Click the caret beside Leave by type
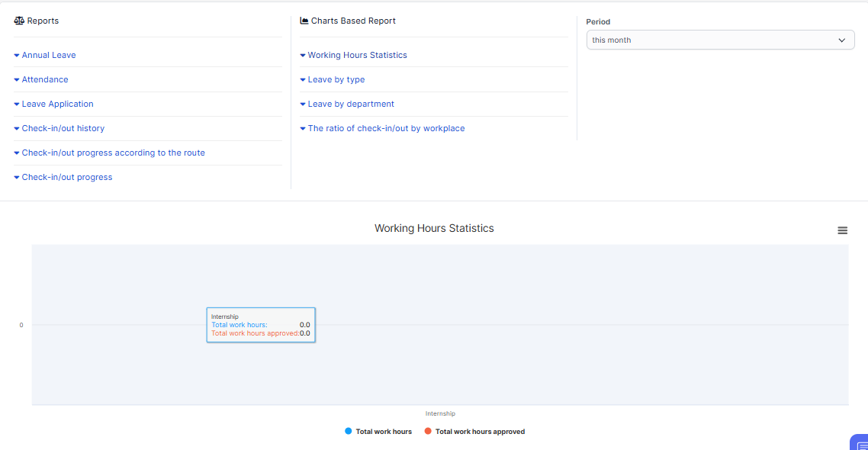This screenshot has height=450, width=868. pos(303,80)
